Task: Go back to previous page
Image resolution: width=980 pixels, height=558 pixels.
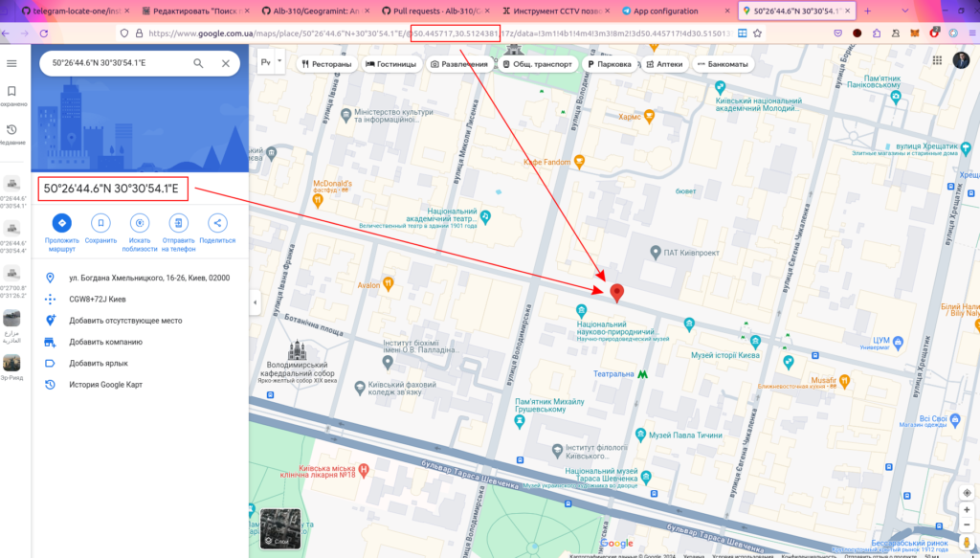Action: click(x=6, y=33)
